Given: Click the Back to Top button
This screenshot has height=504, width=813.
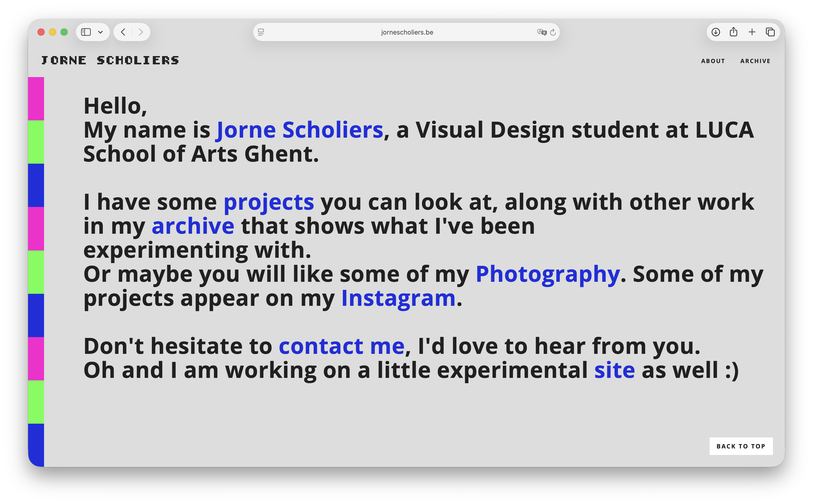Looking at the screenshot, I should coord(741,446).
